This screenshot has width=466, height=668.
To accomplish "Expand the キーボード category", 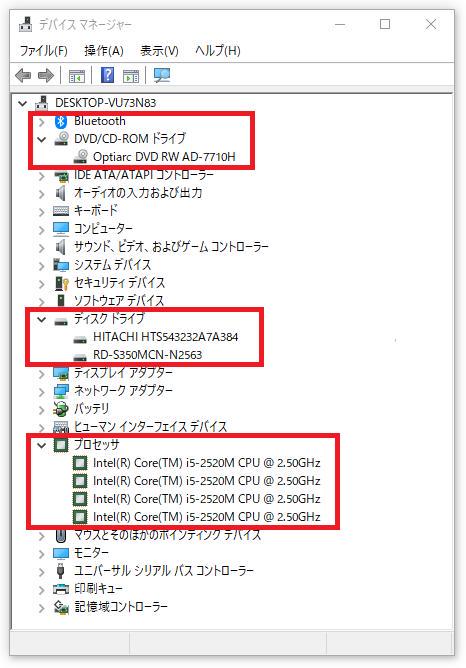I will (x=41, y=212).
